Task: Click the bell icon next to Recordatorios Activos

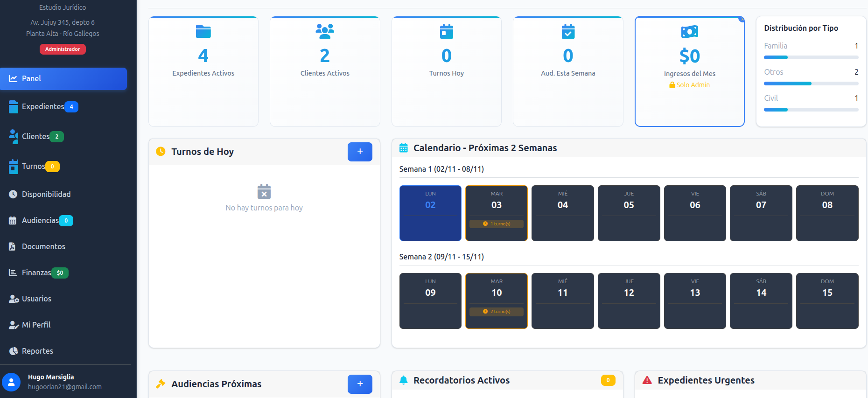Action: click(x=404, y=380)
